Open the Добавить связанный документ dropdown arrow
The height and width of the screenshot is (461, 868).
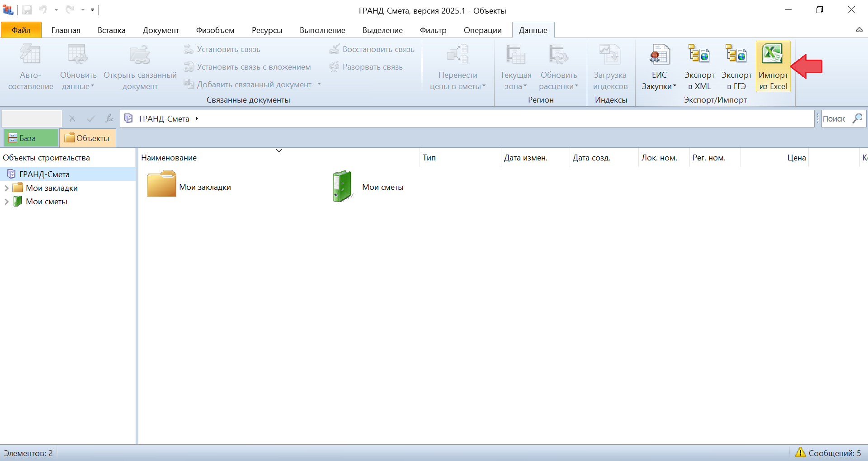(x=319, y=84)
